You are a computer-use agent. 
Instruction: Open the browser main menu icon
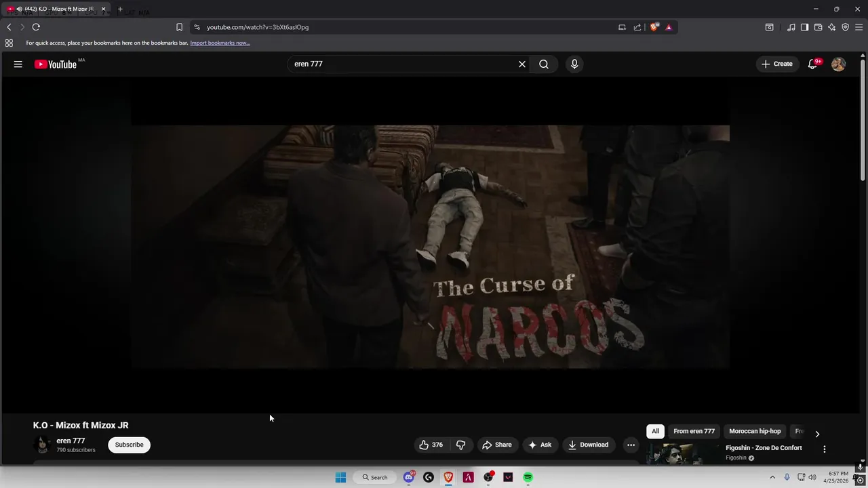(859, 27)
